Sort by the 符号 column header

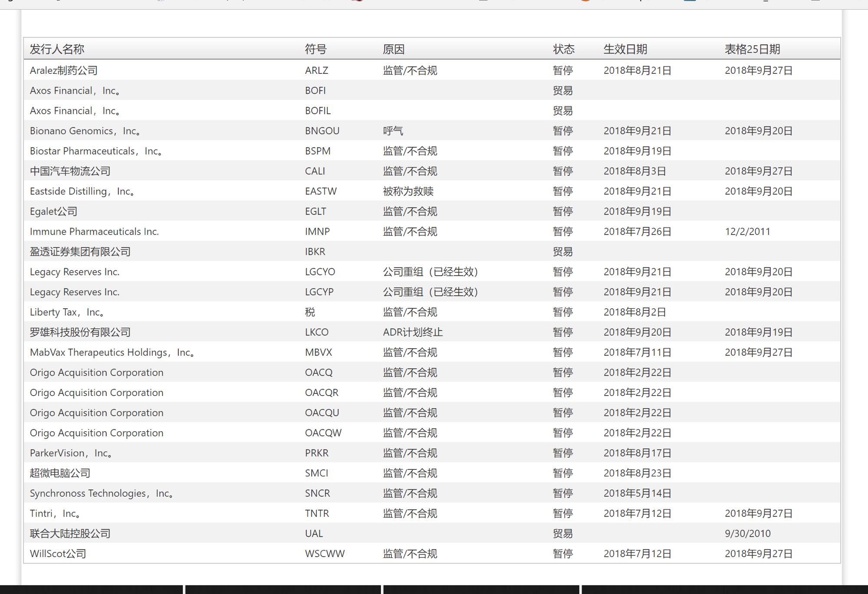coord(316,49)
